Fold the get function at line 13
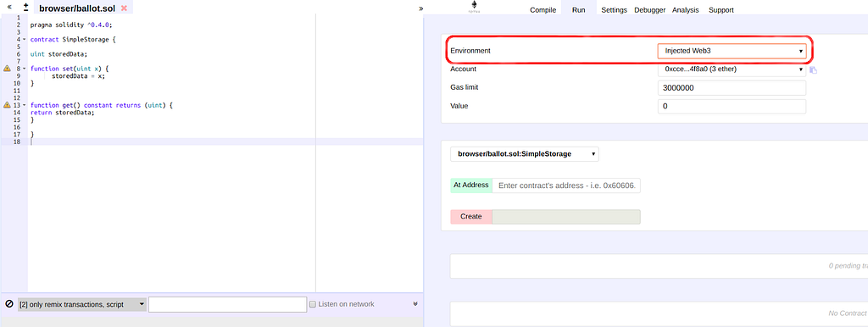Image resolution: width=868 pixels, height=327 pixels. [25, 104]
